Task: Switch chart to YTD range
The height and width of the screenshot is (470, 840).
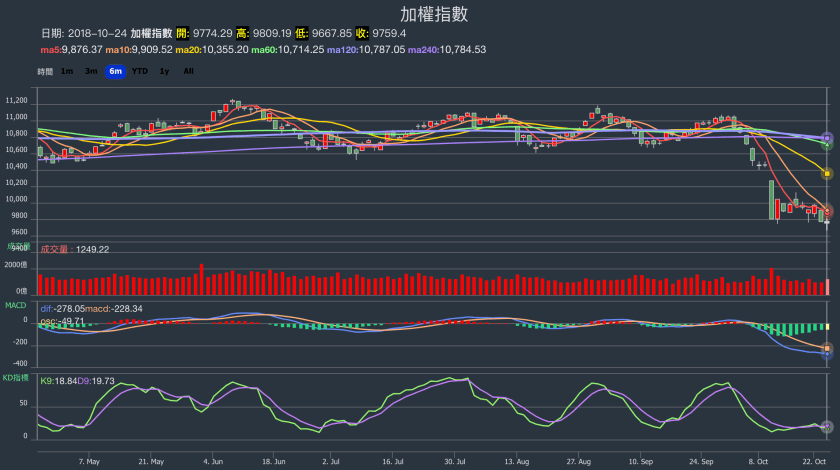Action: coord(140,71)
